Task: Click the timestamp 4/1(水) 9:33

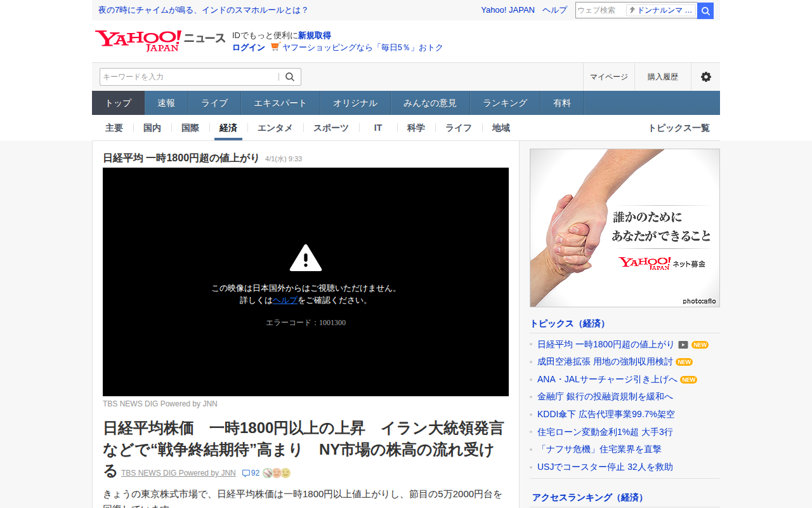Action: click(x=284, y=159)
